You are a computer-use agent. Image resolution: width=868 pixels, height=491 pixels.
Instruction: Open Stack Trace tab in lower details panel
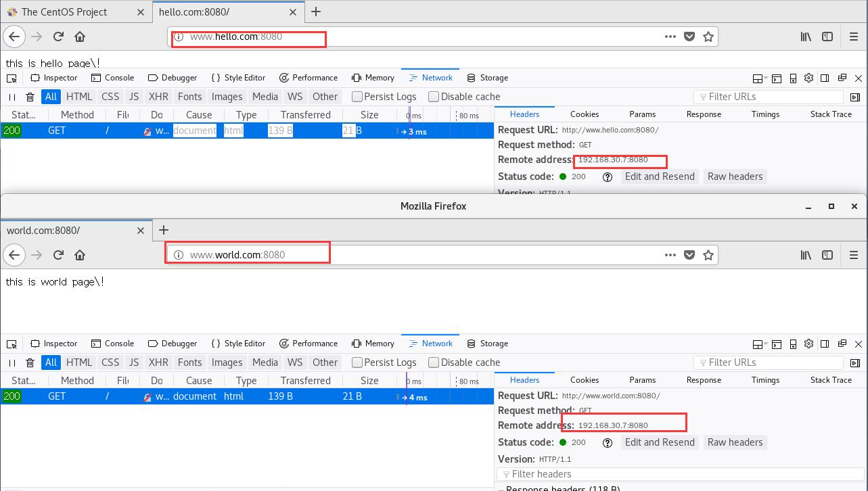coord(831,380)
